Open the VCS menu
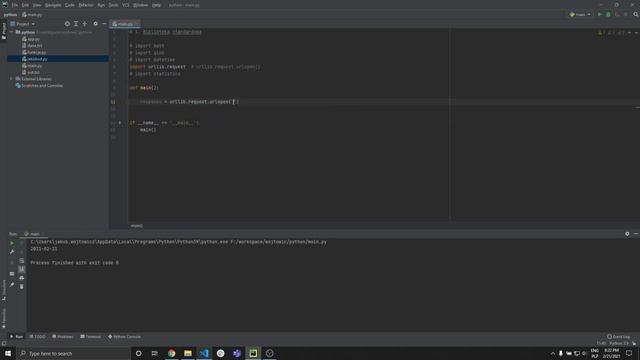 126,5
